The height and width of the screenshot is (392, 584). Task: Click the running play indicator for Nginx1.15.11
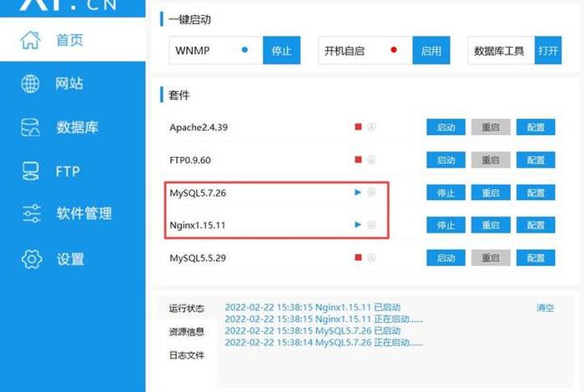tap(358, 224)
